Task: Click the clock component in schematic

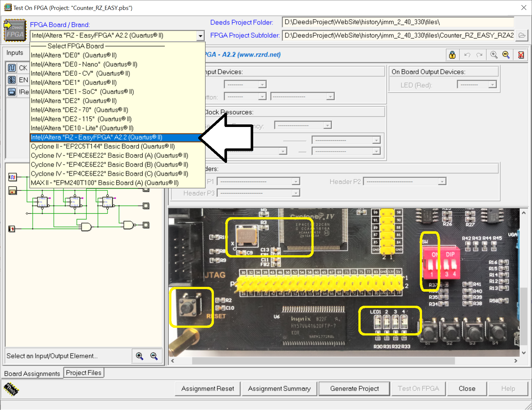Action: click(x=12, y=177)
